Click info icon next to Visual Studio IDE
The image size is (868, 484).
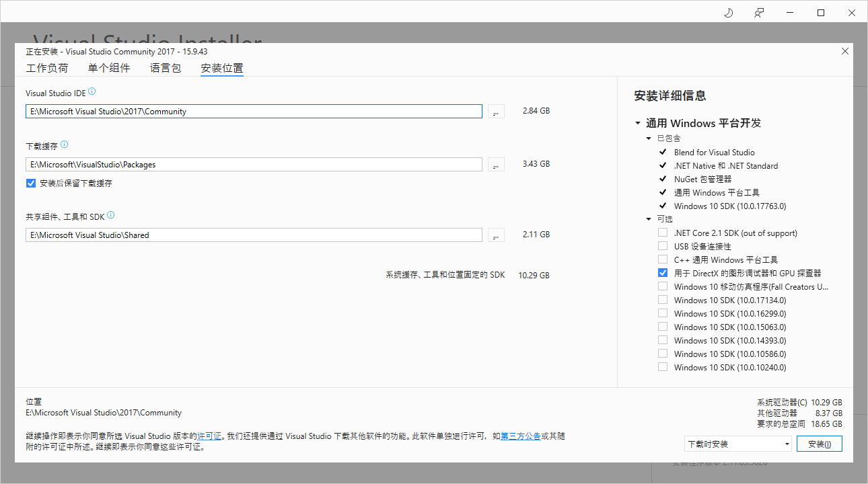coord(92,91)
